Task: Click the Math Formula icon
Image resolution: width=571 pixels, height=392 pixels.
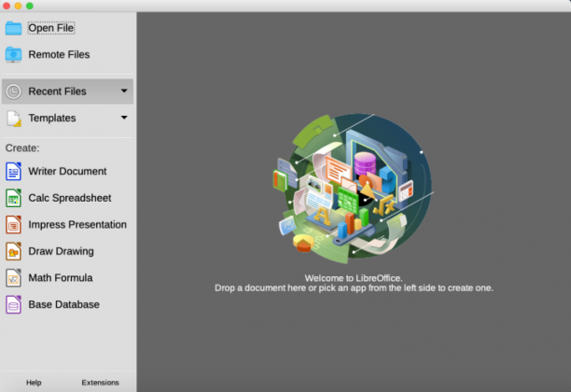Action: click(13, 277)
